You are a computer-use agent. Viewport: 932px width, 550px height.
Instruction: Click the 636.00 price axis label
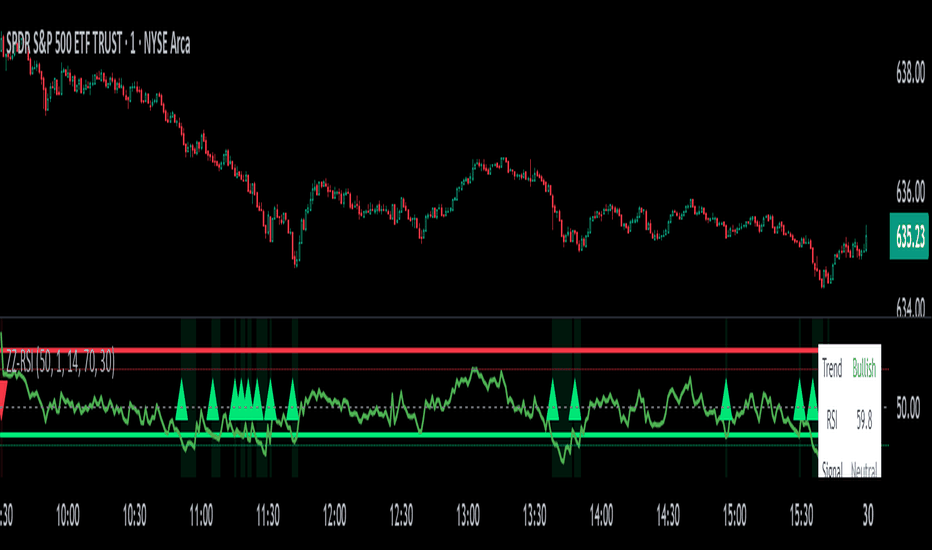point(910,192)
